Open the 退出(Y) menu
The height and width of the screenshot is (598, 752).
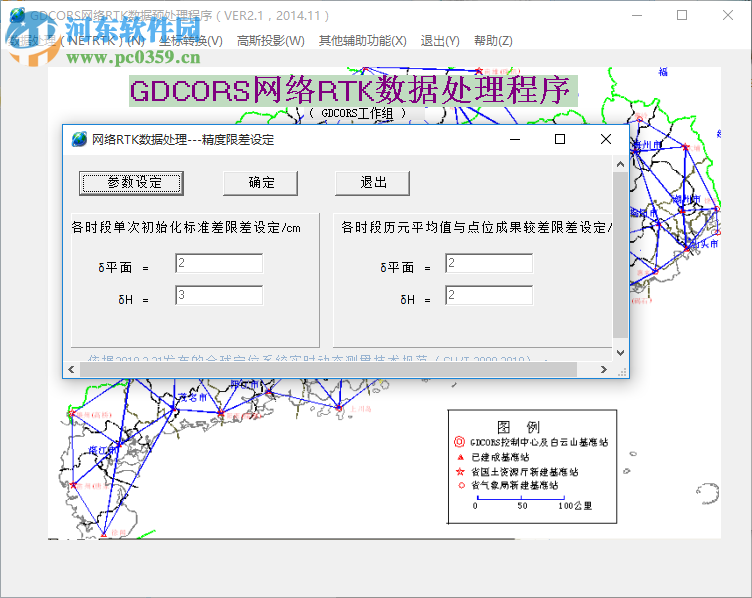tap(440, 41)
